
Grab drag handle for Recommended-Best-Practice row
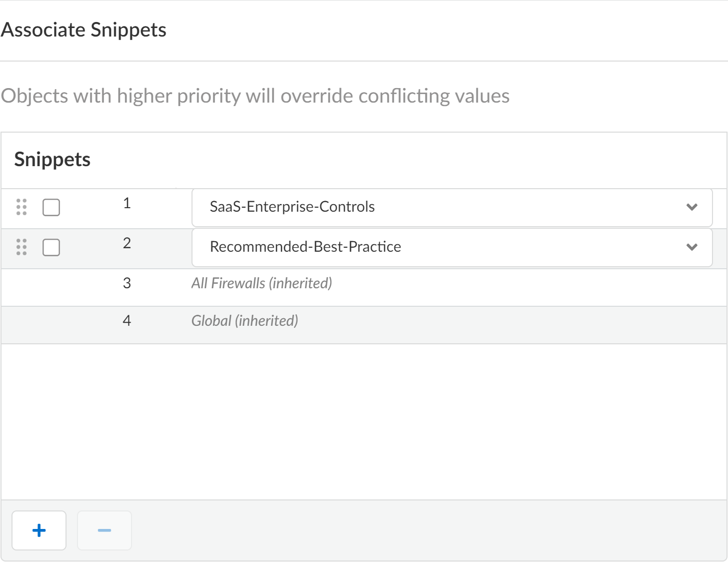pyautogui.click(x=21, y=247)
